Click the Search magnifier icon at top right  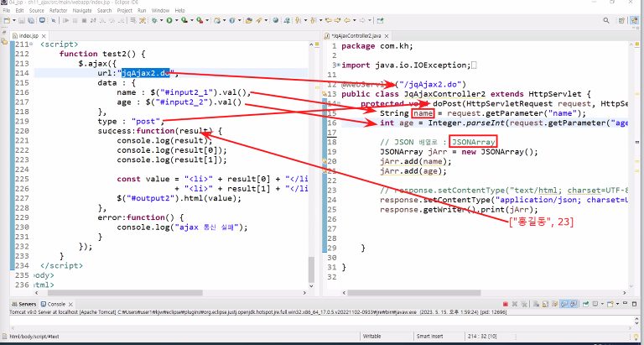(606, 20)
